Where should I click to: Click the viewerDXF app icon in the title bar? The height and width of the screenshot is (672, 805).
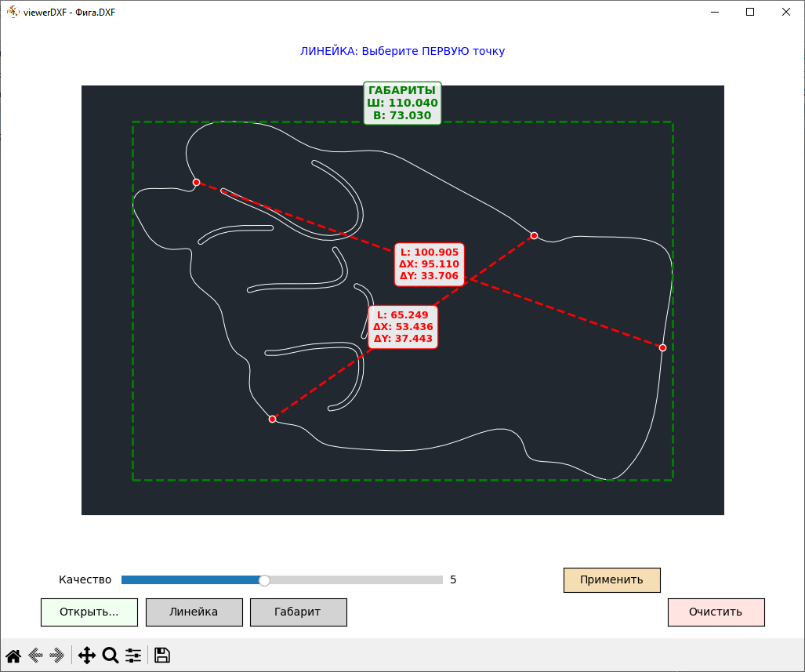13,12
